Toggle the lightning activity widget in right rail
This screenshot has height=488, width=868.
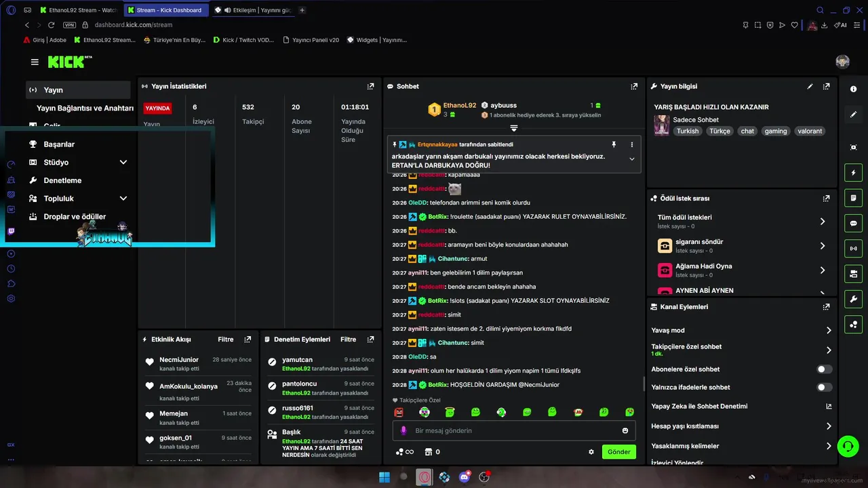853,173
